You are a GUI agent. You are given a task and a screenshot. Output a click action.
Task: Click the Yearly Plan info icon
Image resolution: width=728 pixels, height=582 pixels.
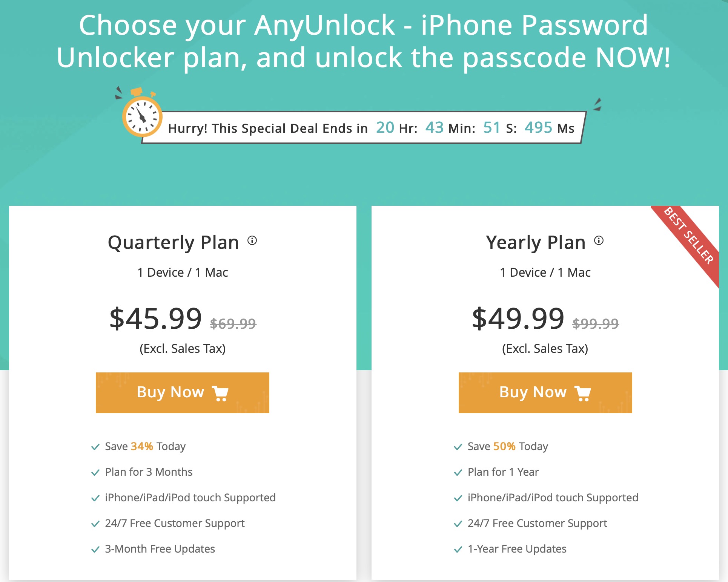tap(599, 240)
